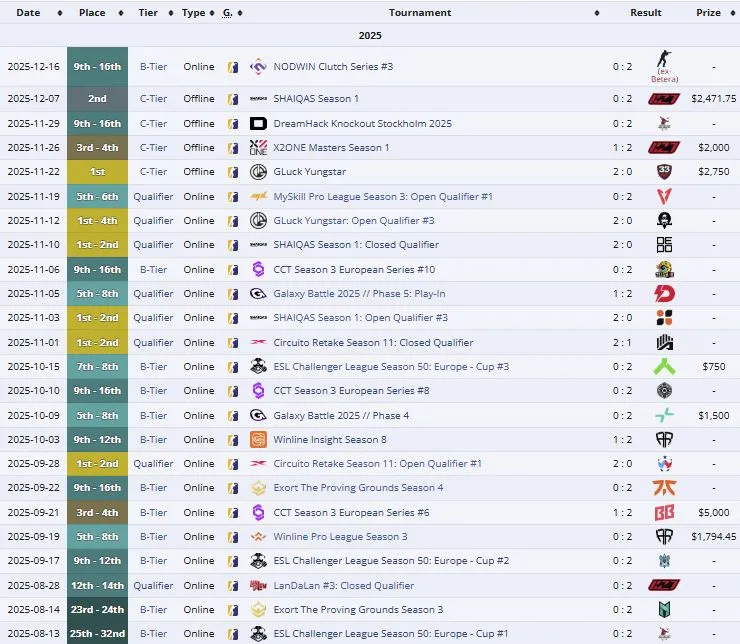Open ESL Challenger League Europe Cup #3 link
The height and width of the screenshot is (644, 740).
[x=391, y=367]
